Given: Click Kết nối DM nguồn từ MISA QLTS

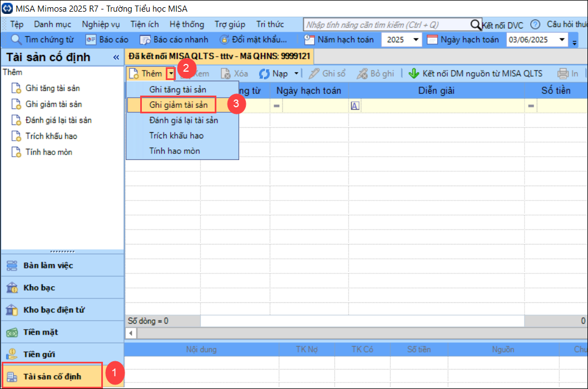Looking at the screenshot, I should pos(475,73).
